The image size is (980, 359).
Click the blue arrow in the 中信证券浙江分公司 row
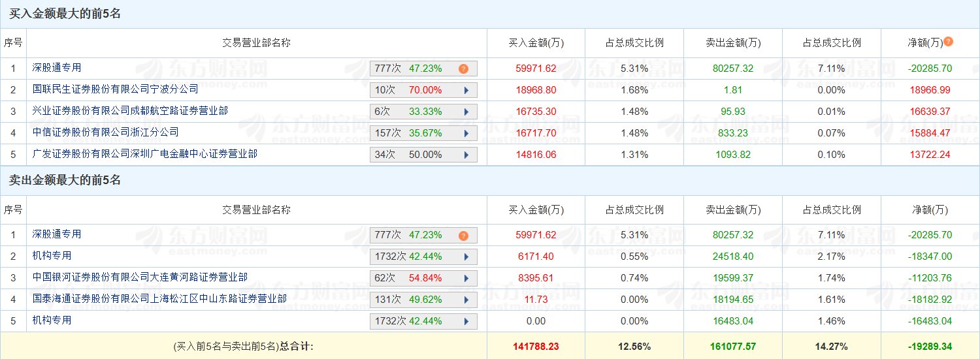tap(466, 133)
